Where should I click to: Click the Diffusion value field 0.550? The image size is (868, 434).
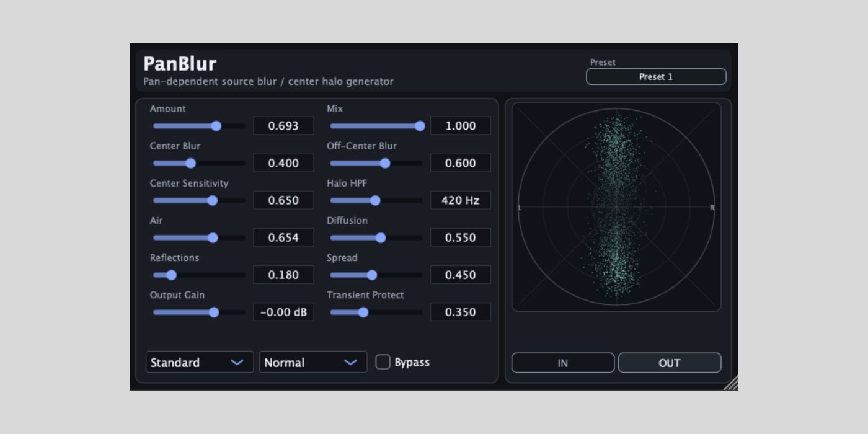[461, 237]
